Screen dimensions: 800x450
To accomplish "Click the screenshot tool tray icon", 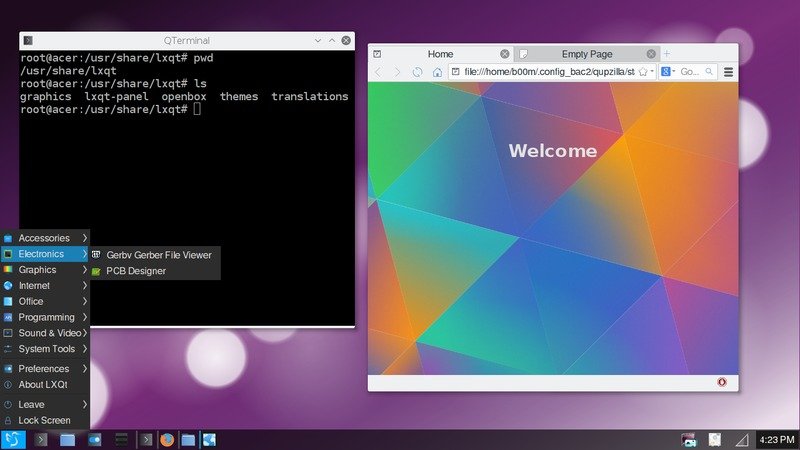I will (688, 439).
